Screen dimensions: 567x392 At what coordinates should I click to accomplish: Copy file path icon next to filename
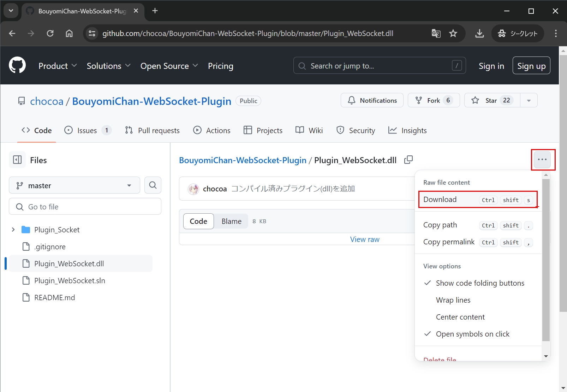click(x=408, y=160)
